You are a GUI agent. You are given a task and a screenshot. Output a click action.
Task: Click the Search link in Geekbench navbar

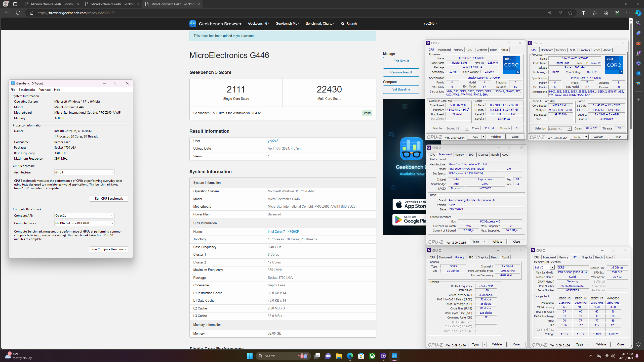coord(349,24)
